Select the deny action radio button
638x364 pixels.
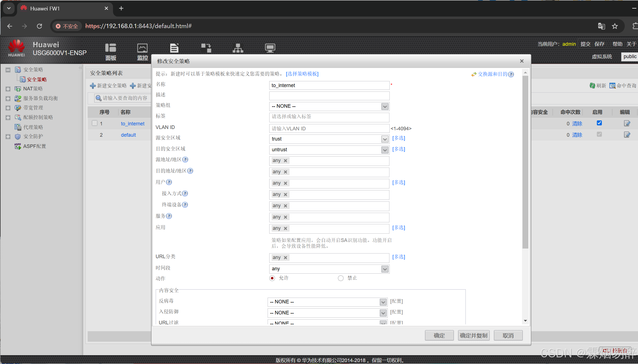coord(341,278)
